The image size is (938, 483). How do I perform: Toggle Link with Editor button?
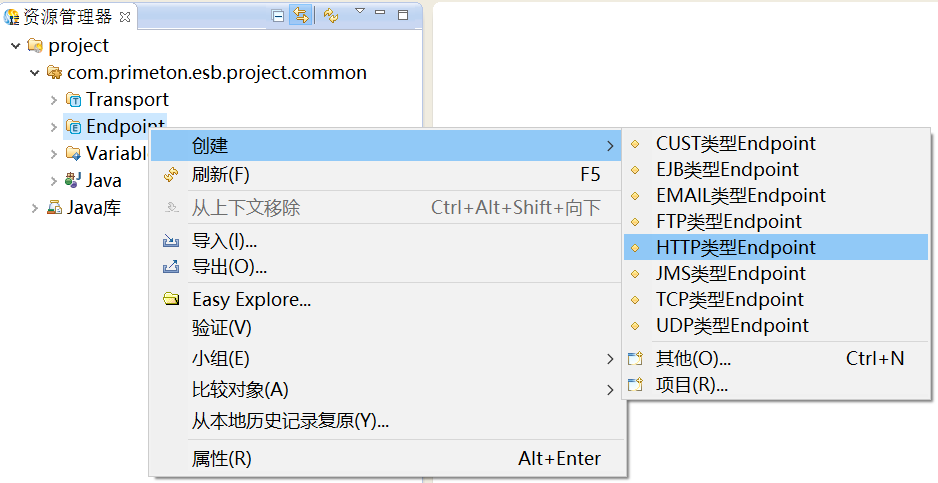[300, 16]
